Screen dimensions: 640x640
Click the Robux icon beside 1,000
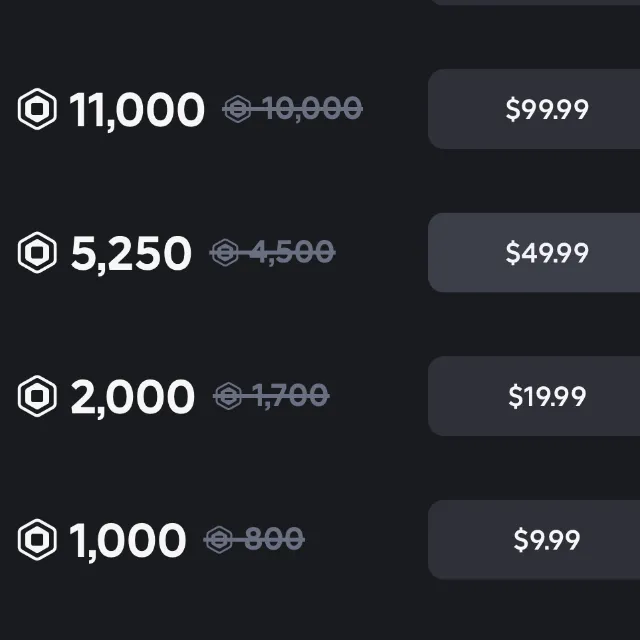(x=38, y=541)
